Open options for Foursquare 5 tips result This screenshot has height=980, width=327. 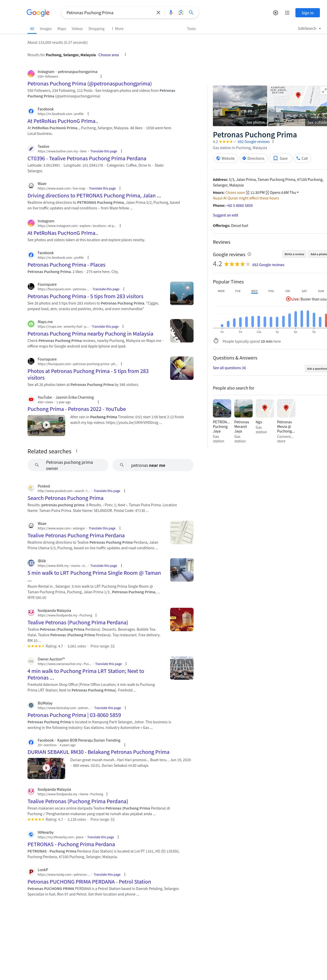tap(124, 289)
